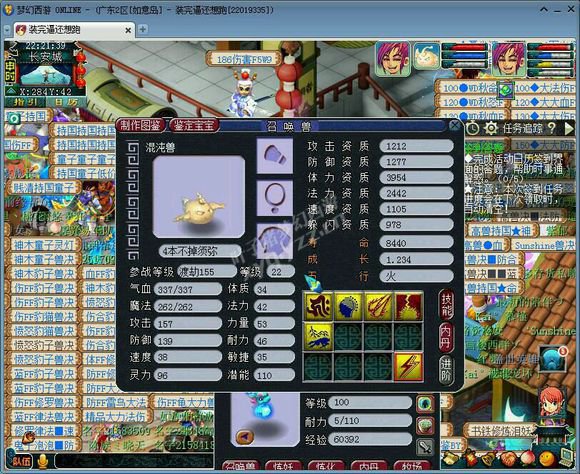580x474 pixels.
Task: Switch to the 内丹 side tab
Action: click(x=446, y=338)
